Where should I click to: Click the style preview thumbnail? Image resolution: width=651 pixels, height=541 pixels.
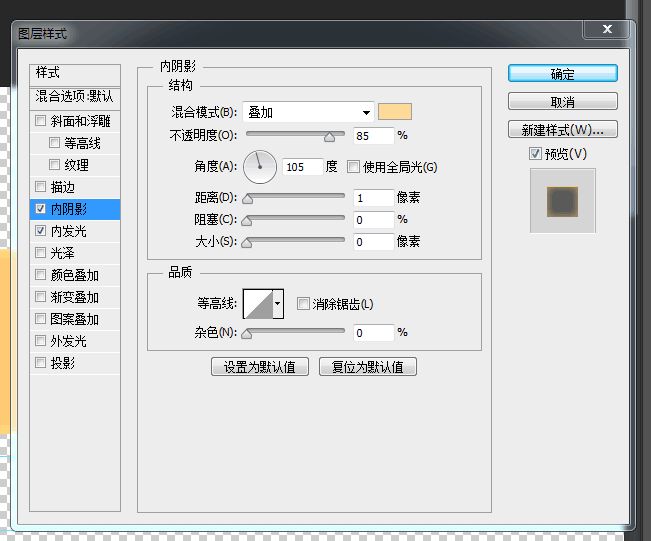tap(563, 201)
